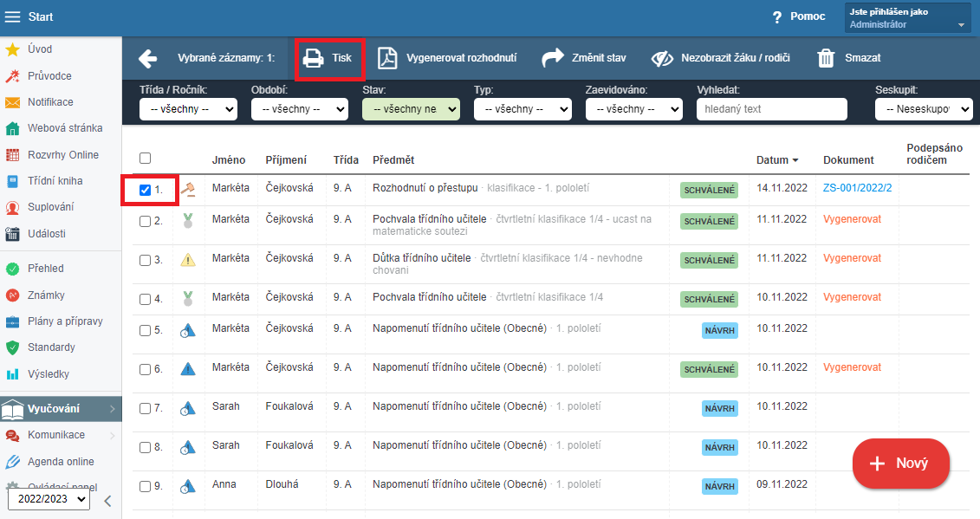Click the Změnit stav arrow icon

point(552,58)
